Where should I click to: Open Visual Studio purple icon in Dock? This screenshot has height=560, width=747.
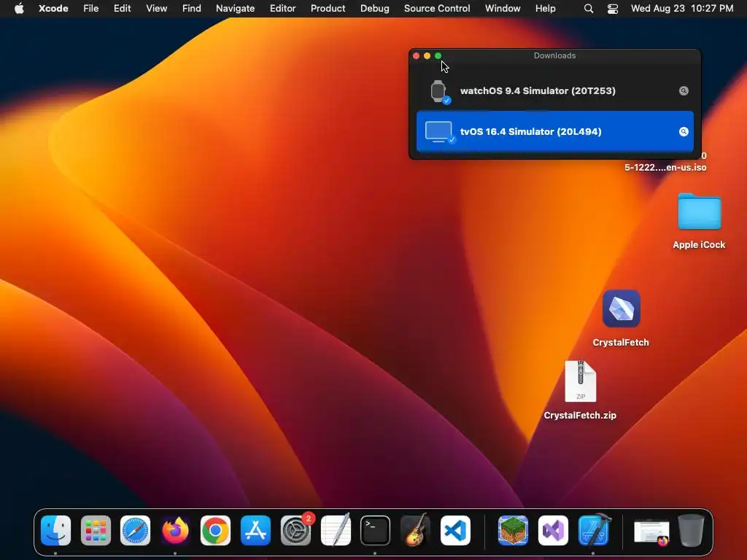click(x=553, y=530)
